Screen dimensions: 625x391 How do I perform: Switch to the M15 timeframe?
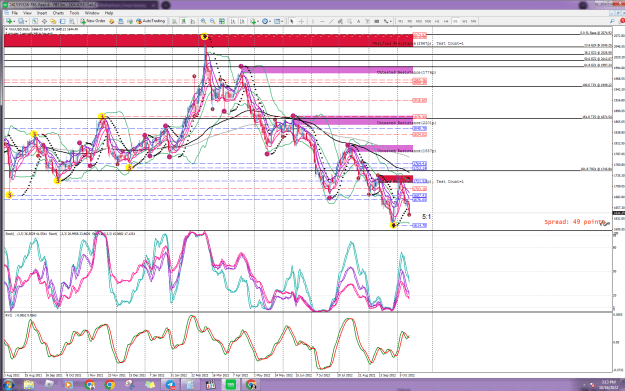tap(419, 21)
